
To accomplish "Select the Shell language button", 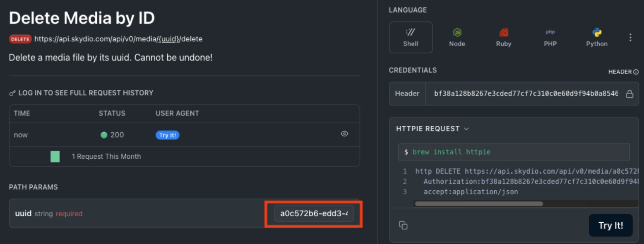I will tap(411, 37).
